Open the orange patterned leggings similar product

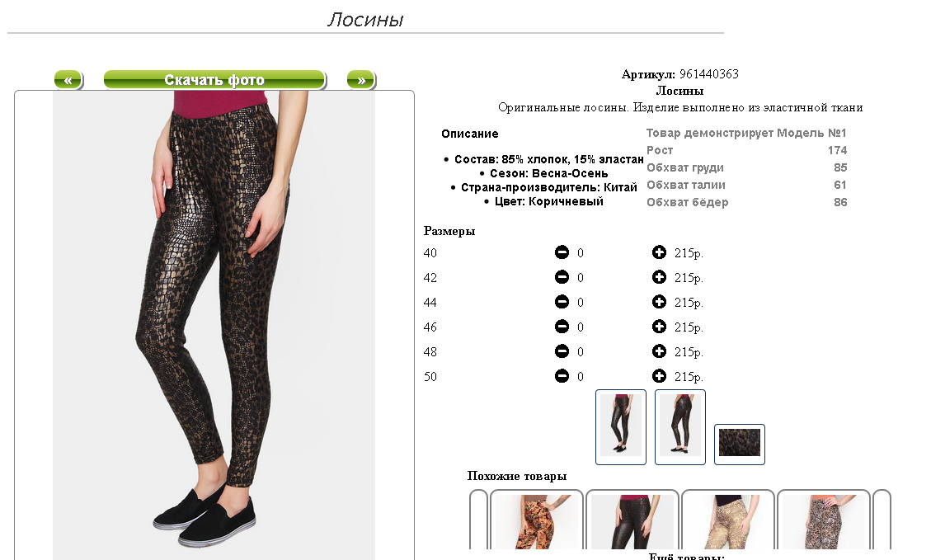pyautogui.click(x=536, y=520)
